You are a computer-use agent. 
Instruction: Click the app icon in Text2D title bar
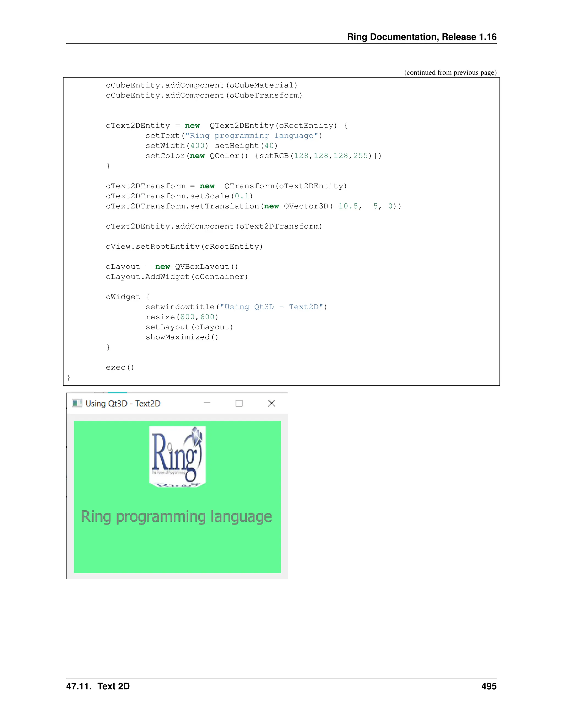click(77, 403)
